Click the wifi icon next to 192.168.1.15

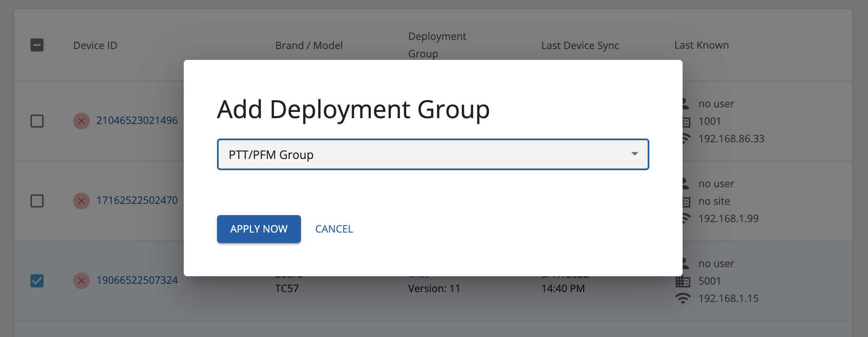pos(683,298)
